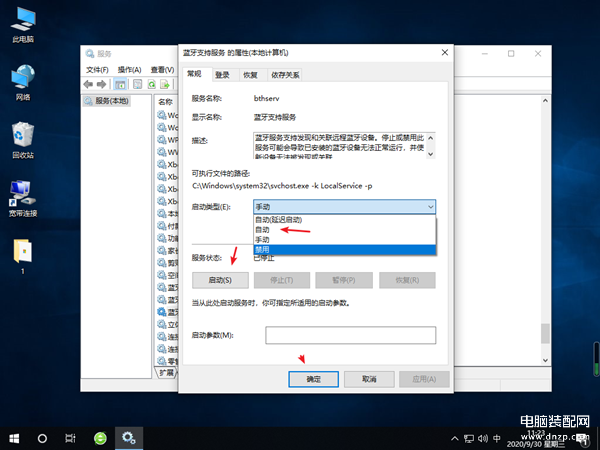
Task: Select the 网络 desktop icon
Action: [23, 83]
